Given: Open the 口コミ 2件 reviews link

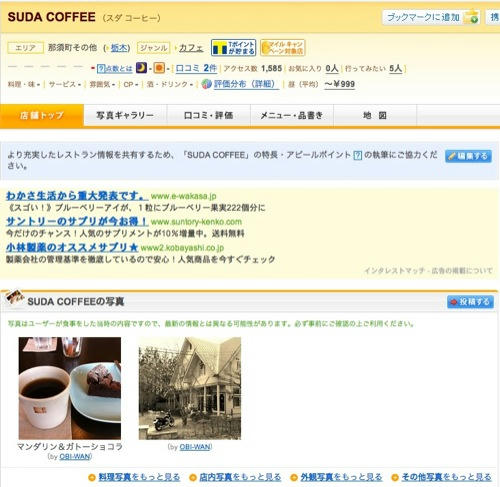Looking at the screenshot, I should pos(196,68).
